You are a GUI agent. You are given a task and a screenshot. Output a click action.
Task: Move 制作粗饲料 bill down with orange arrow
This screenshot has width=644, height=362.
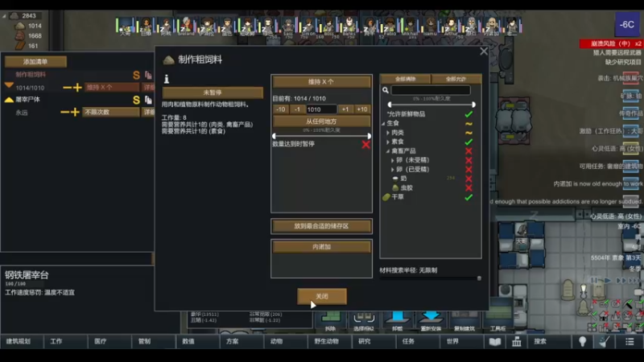pos(9,85)
